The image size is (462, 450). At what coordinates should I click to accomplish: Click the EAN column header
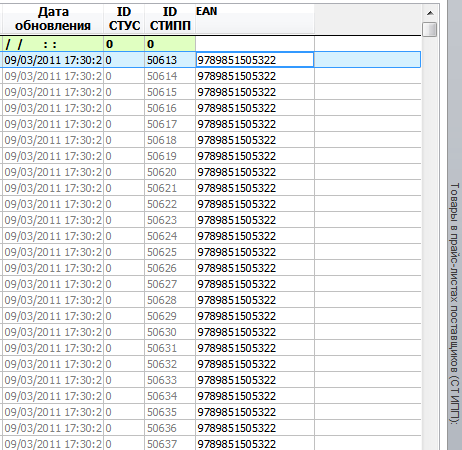255,19
